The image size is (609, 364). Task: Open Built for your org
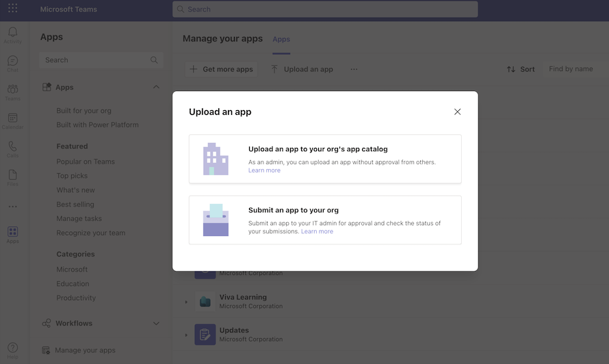[84, 111]
